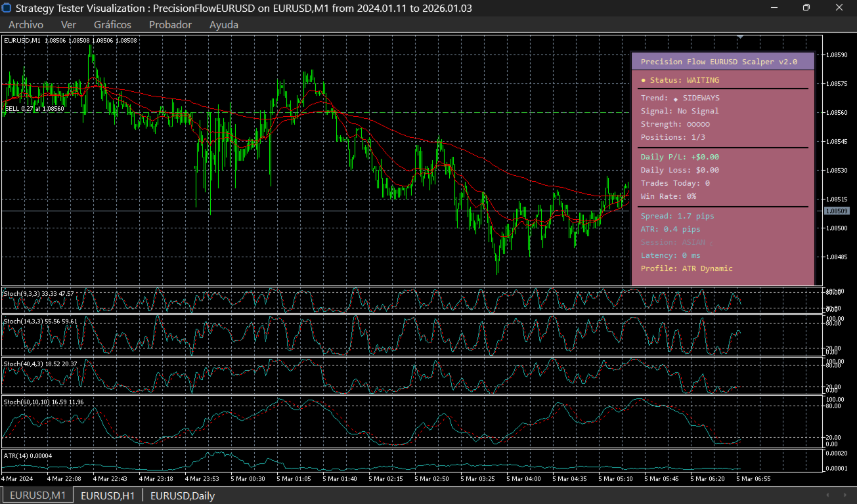The width and height of the screenshot is (857, 504).
Task: Minimize the Strategy Tester window
Action: pyautogui.click(x=775, y=8)
